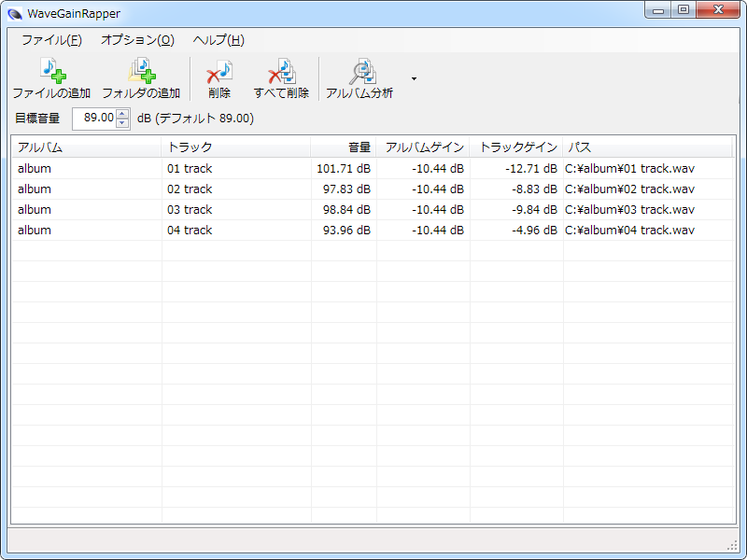Click the ファイルの追加 (Add File) icon
Viewport: 747px width, 560px height.
point(51,72)
